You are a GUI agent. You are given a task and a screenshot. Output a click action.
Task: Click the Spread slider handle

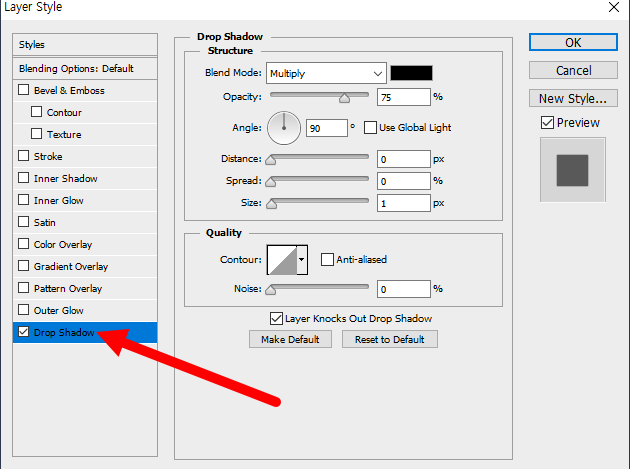[x=271, y=182]
